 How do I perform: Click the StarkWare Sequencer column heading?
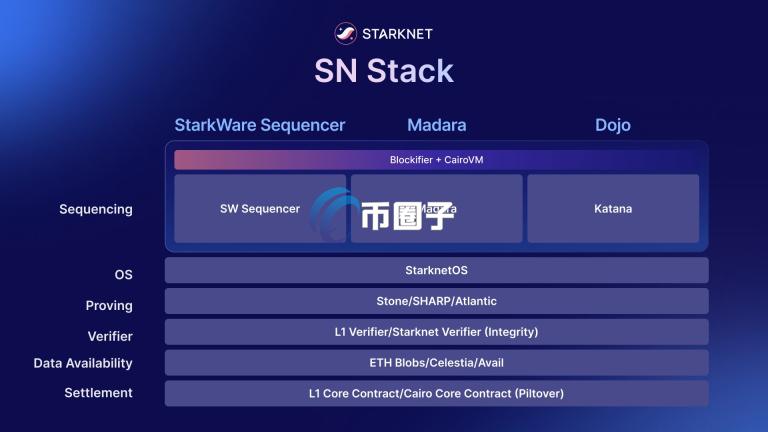[260, 125]
